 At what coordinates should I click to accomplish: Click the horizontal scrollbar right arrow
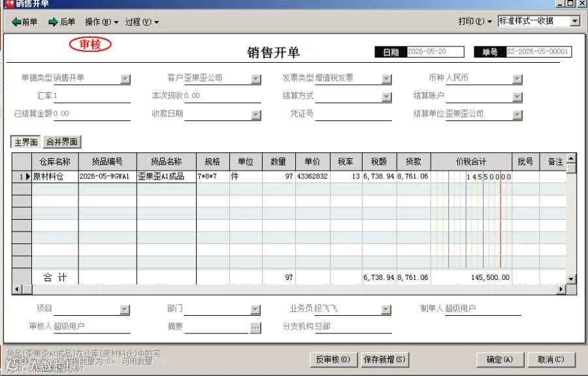561,289
